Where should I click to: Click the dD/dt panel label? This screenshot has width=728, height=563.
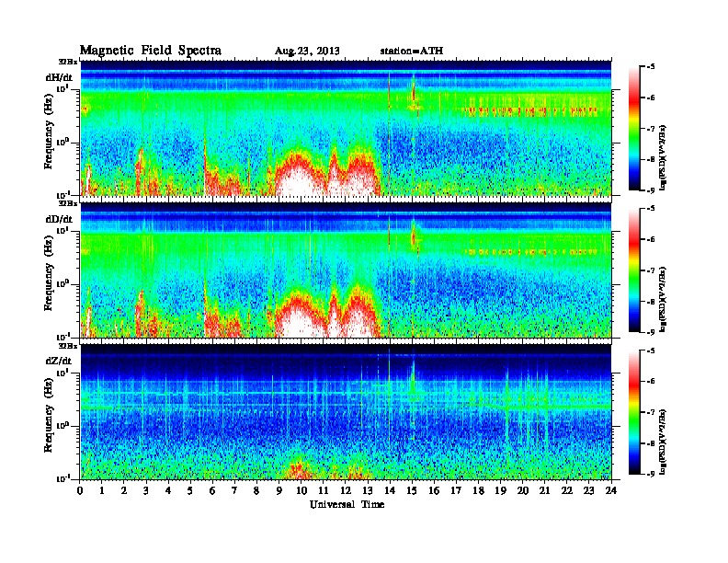59,219
